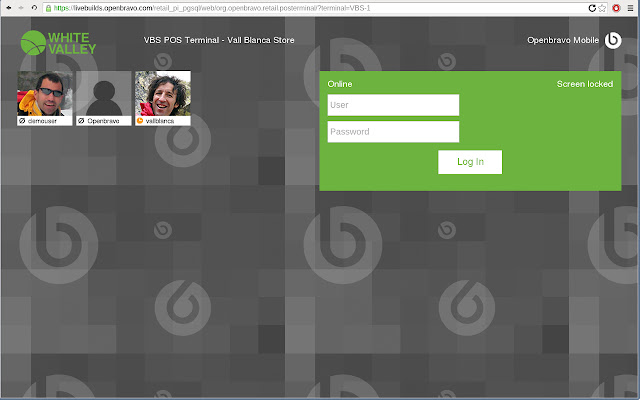Click the reload icon beside the back arrows
Screen dimensions: 640x400
(34, 8)
